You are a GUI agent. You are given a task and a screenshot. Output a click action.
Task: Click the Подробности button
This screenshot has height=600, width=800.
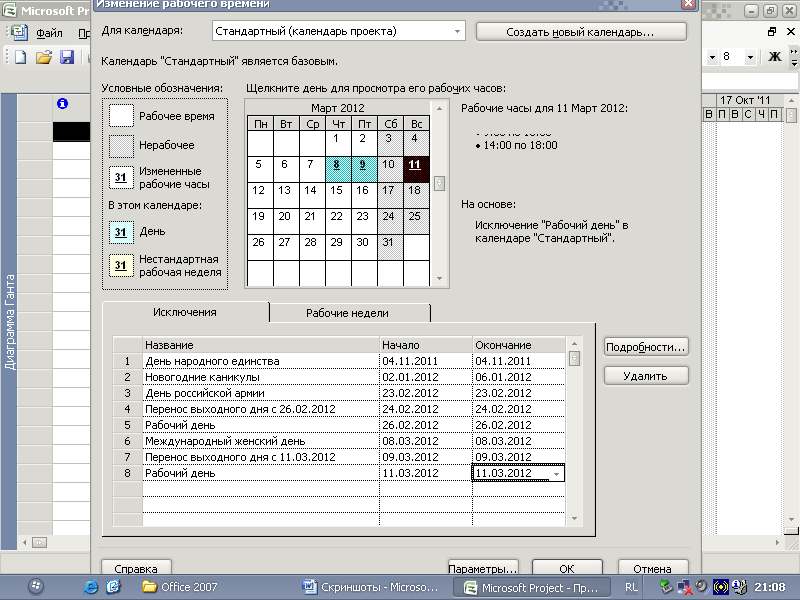(646, 347)
